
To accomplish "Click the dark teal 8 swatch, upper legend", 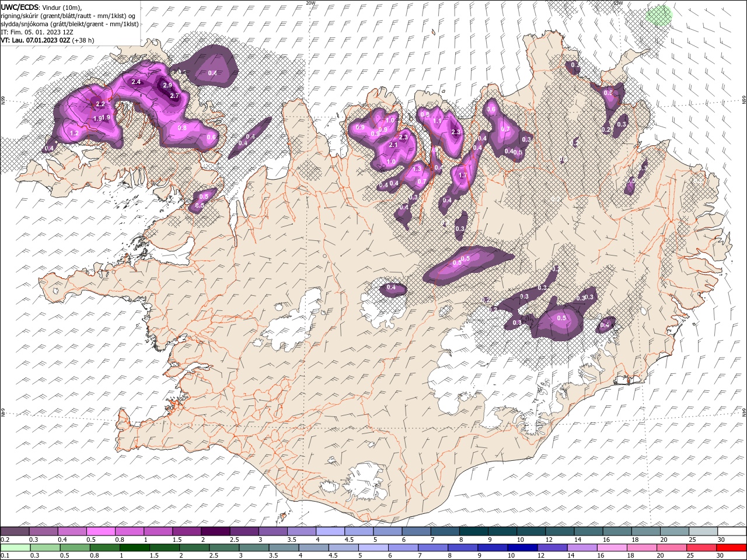I will pos(474,531).
